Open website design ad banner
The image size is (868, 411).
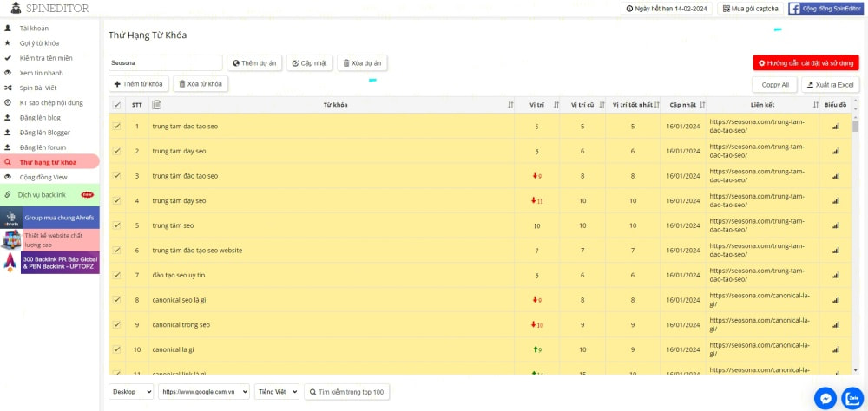[x=50, y=240]
